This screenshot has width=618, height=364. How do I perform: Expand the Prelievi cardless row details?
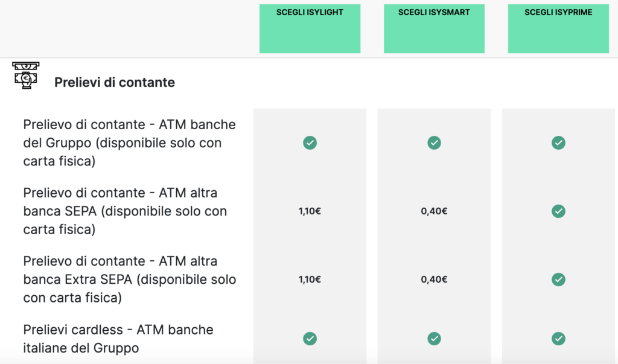(118, 339)
